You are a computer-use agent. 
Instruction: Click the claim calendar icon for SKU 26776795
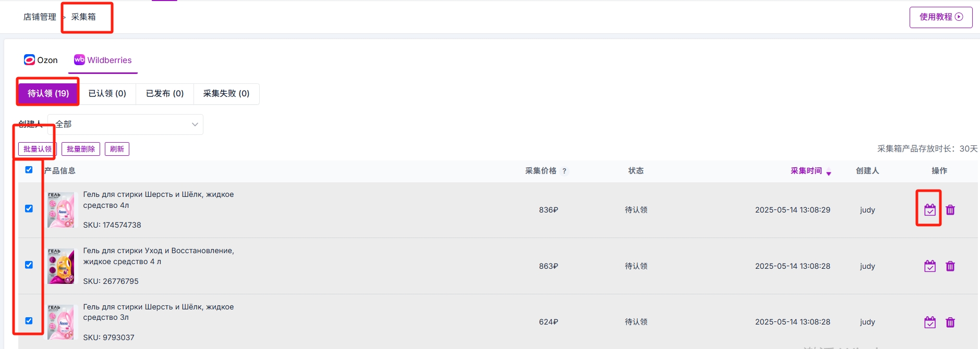(929, 266)
